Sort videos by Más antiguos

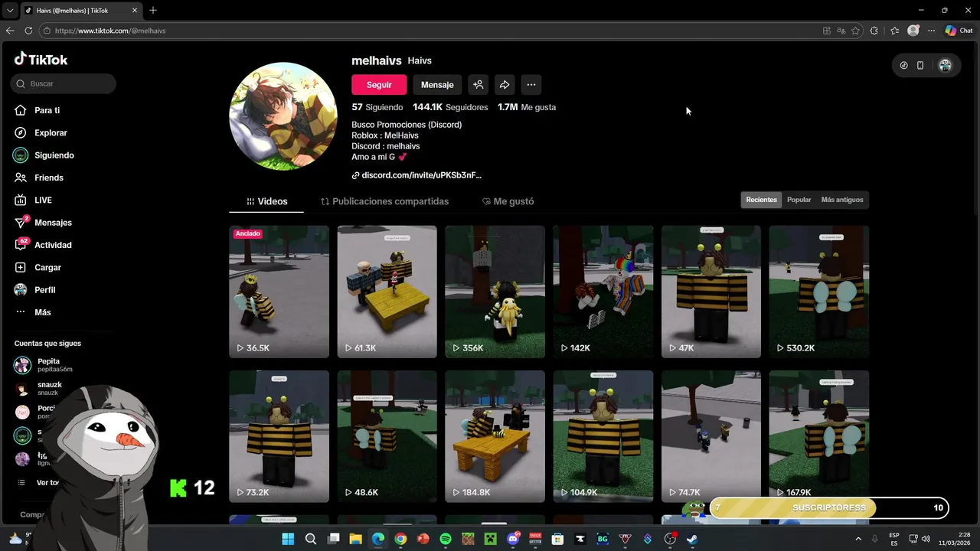coord(841,200)
